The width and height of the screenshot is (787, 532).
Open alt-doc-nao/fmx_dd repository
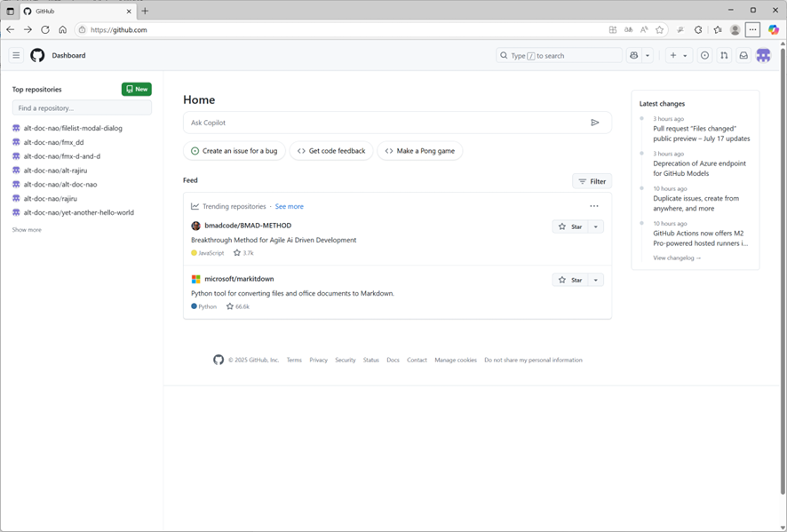point(53,142)
